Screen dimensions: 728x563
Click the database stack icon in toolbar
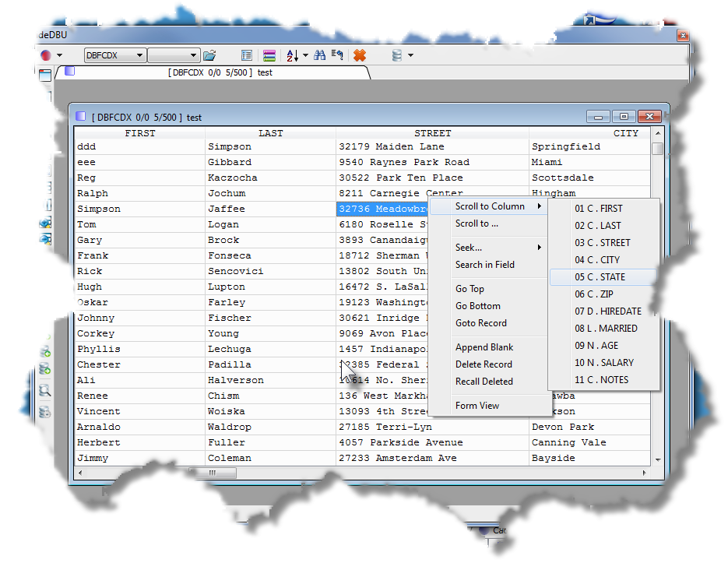(x=397, y=55)
